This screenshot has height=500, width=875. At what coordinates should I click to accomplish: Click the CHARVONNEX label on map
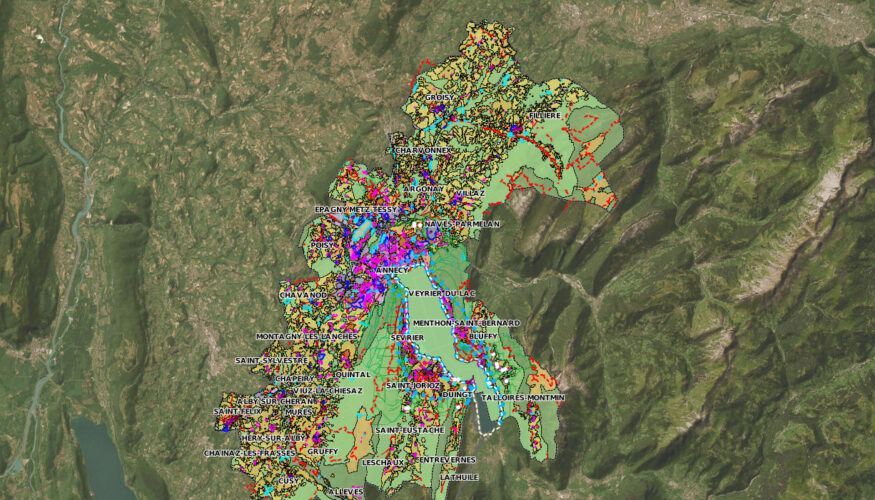pos(423,151)
